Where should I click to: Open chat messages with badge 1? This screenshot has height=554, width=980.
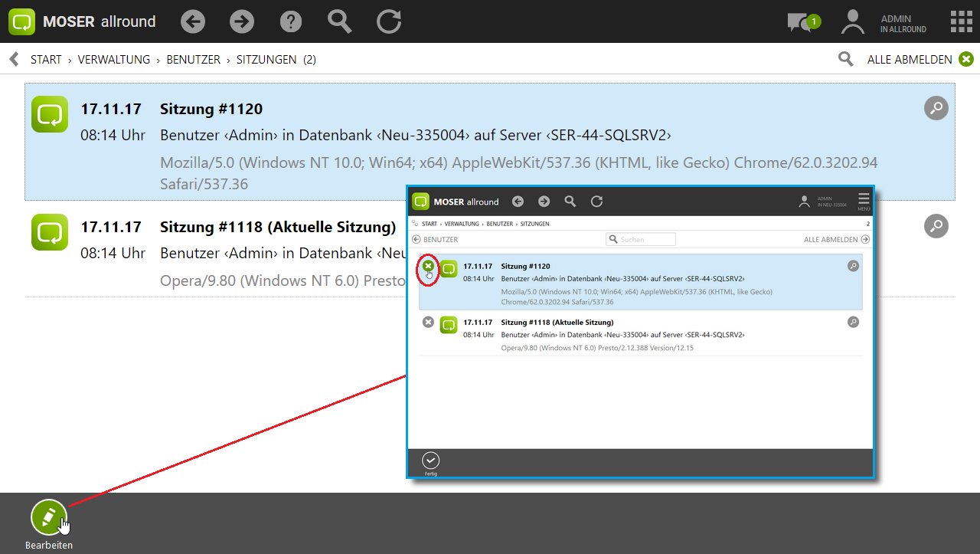tap(803, 22)
